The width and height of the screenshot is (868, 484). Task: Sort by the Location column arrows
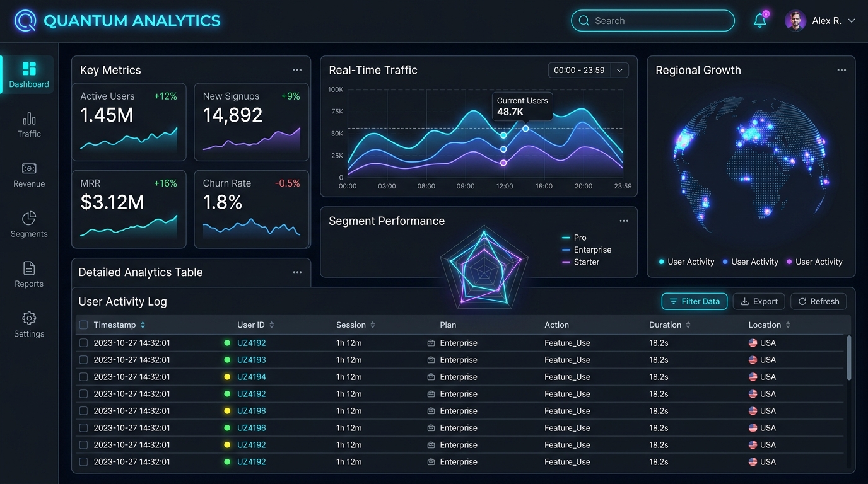[788, 325]
